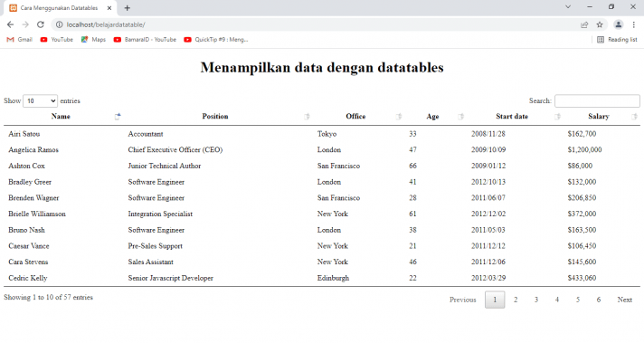Screen dimensions: 644x343
Task: Click the Accountant position cell
Action: tap(146, 134)
